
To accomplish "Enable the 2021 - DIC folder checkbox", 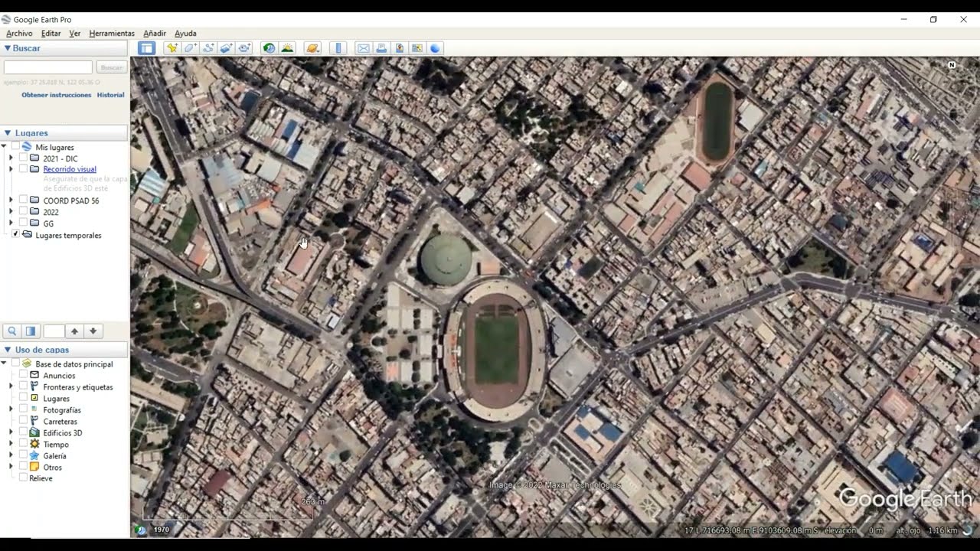I will point(23,158).
